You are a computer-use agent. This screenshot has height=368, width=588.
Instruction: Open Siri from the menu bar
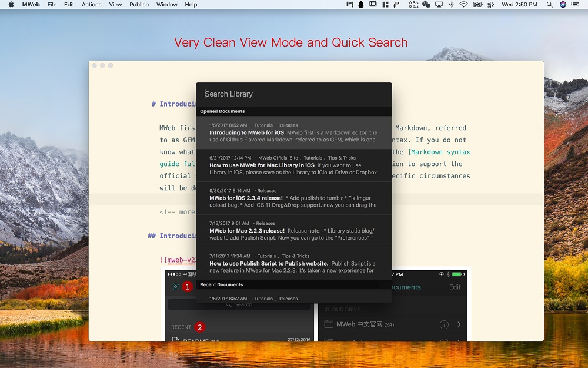tap(563, 5)
